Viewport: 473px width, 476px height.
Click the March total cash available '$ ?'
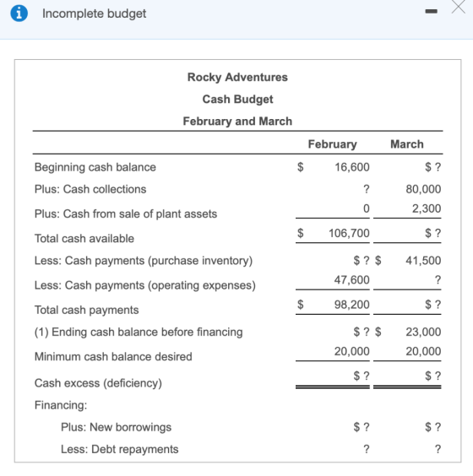click(433, 233)
